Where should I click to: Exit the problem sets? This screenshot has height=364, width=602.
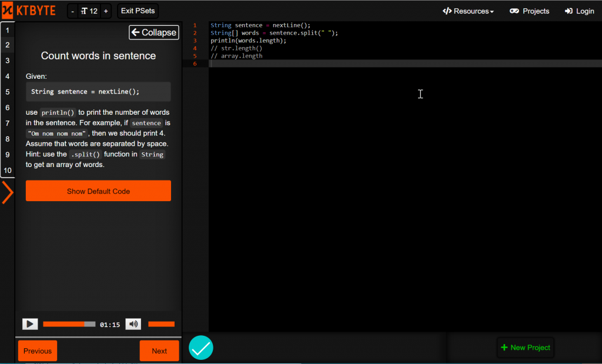[138, 11]
